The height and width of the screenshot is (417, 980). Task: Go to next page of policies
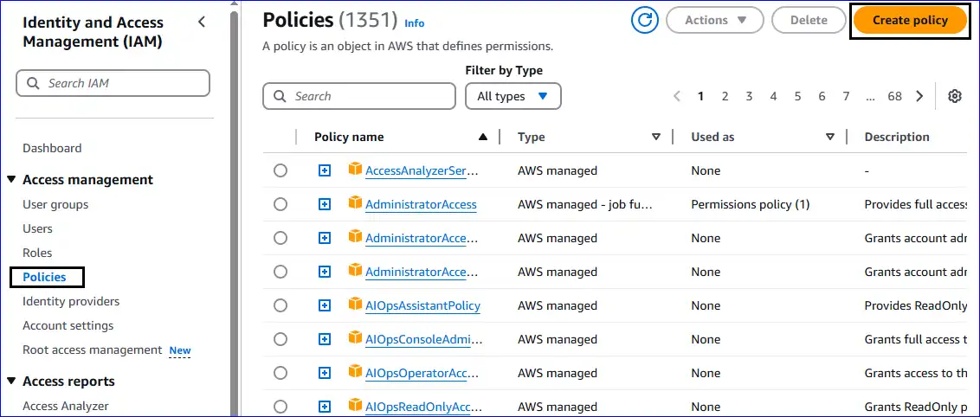[x=919, y=96]
